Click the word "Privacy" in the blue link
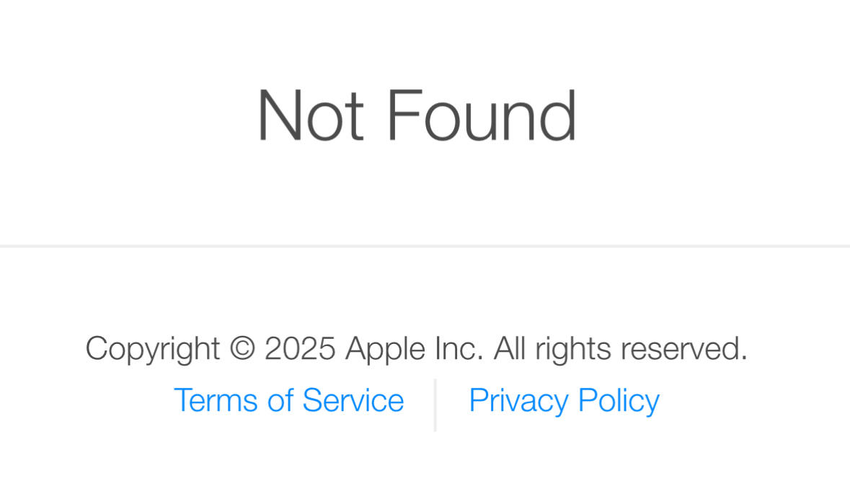850x504 pixels. coord(519,402)
